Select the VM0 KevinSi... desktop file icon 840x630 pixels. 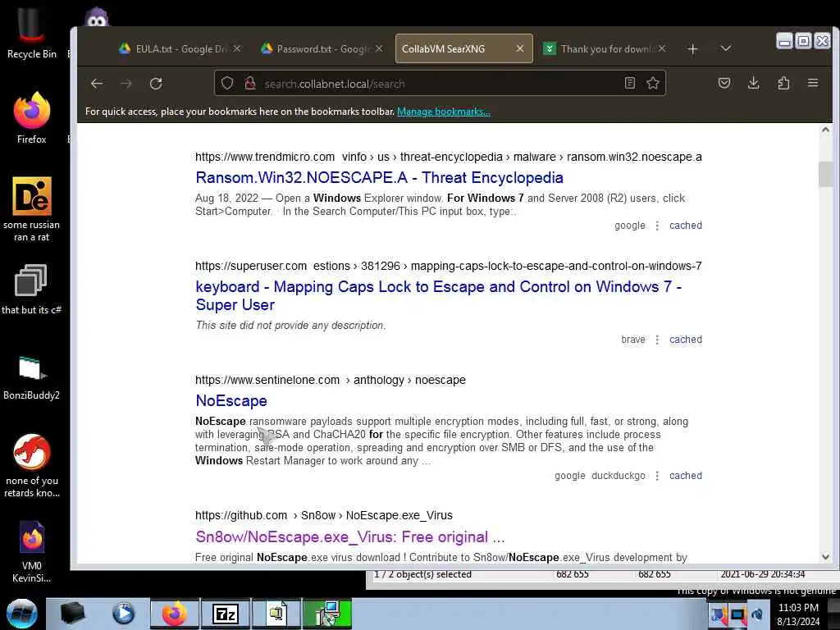click(x=32, y=552)
